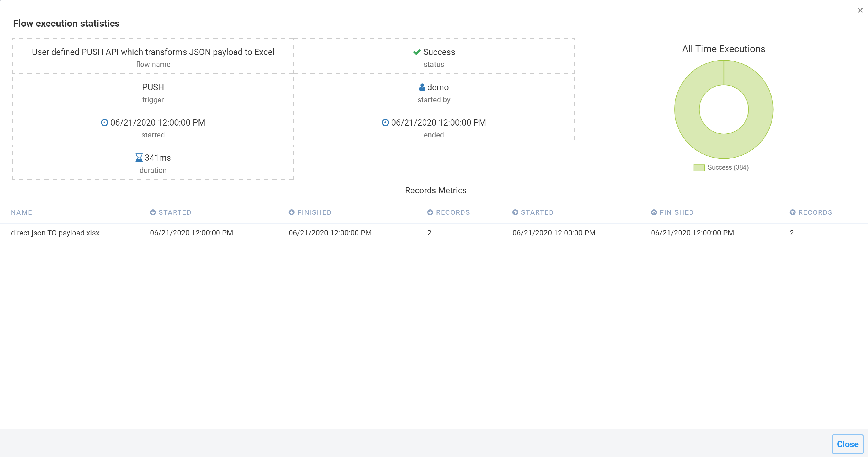Image resolution: width=868 pixels, height=457 pixels.
Task: Click the upward sort icon on the second STARTED column
Action: pyautogui.click(x=515, y=212)
